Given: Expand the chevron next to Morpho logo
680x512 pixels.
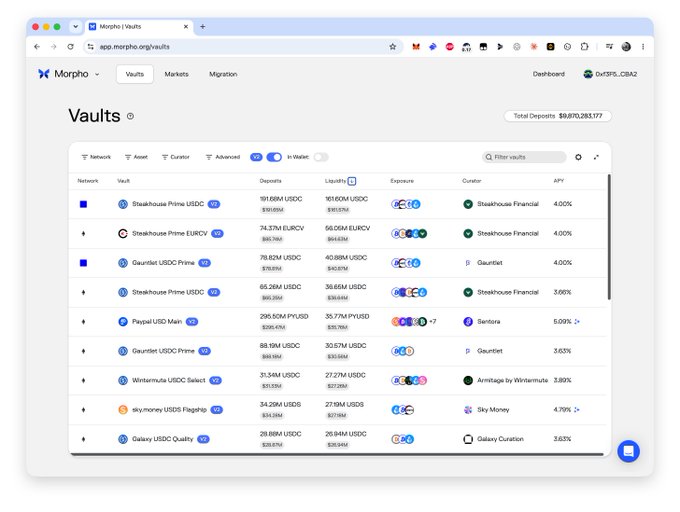Looking at the screenshot, I should [97, 74].
